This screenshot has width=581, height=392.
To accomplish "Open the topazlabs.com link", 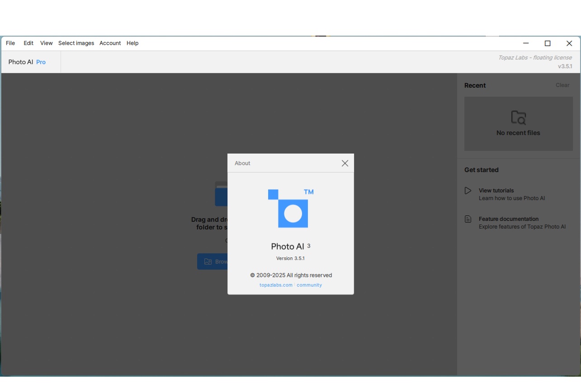I will 276,285.
